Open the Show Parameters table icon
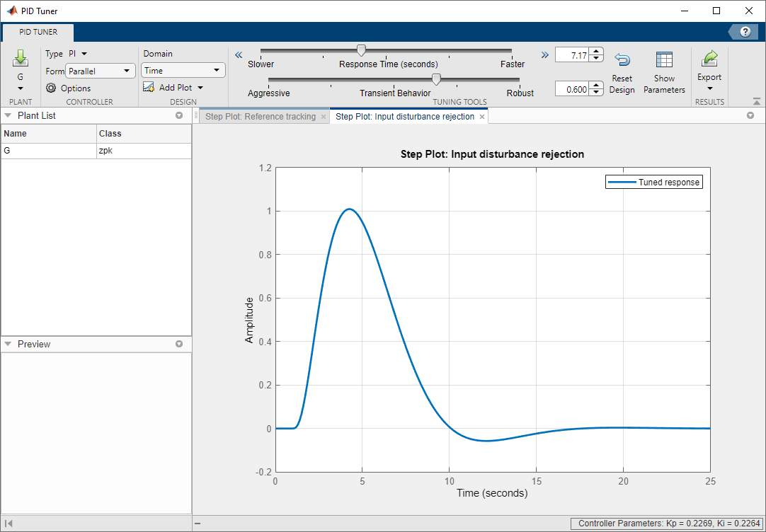766x532 pixels. (664, 60)
